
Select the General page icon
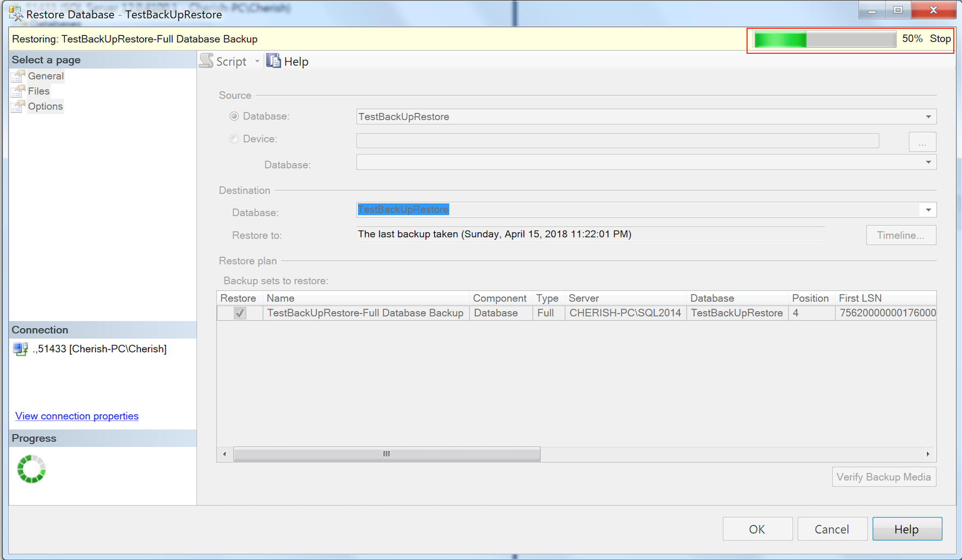click(x=18, y=76)
